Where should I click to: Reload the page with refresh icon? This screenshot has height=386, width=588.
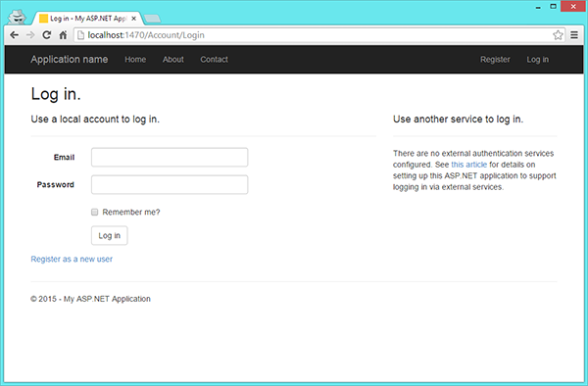coord(46,35)
